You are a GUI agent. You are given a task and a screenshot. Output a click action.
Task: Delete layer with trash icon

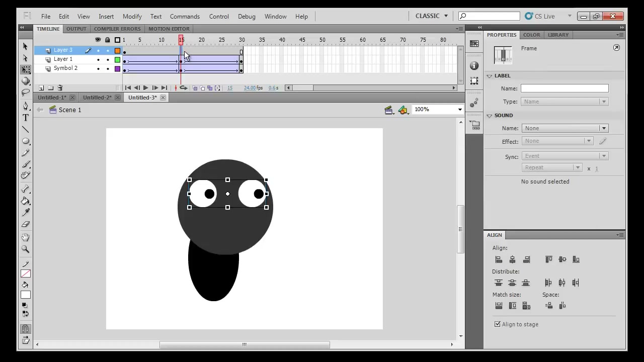point(60,88)
